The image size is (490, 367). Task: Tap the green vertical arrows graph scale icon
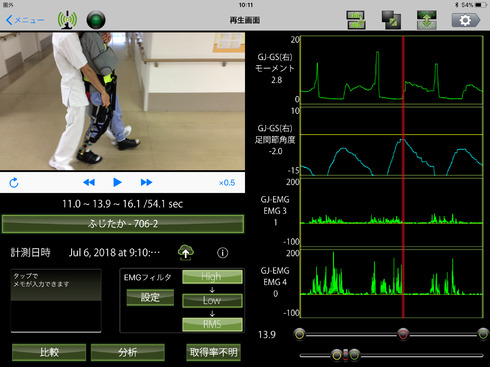click(x=426, y=20)
